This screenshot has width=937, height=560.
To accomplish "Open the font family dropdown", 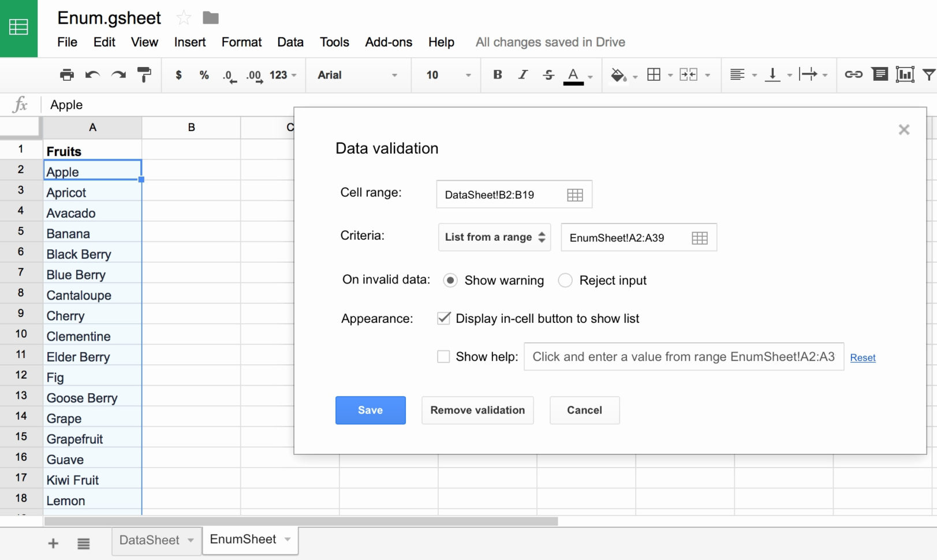I will (x=358, y=74).
